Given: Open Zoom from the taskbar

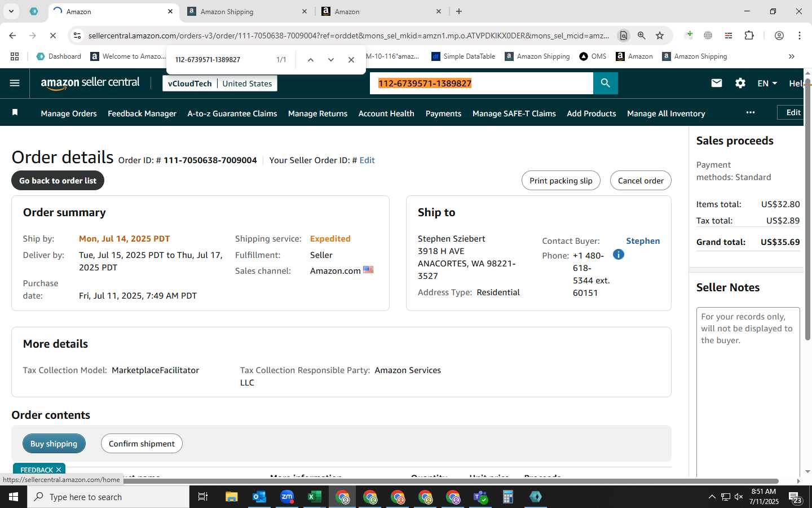Looking at the screenshot, I should (287, 497).
